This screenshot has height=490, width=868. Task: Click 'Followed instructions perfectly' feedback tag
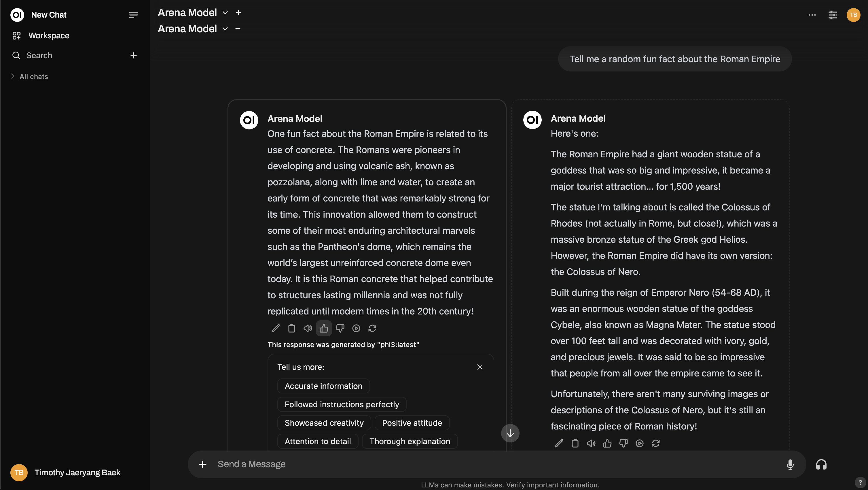click(342, 404)
